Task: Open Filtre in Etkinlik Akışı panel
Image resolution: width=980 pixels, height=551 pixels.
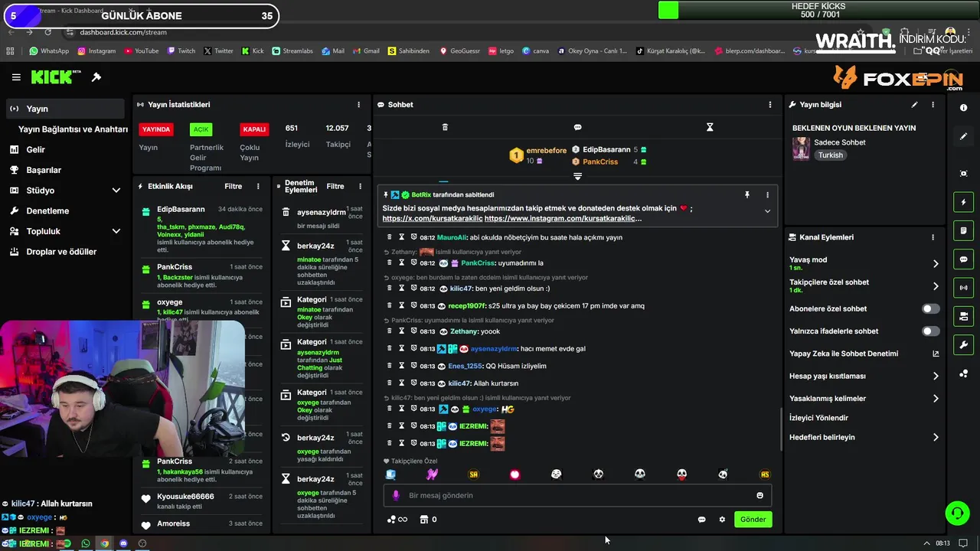Action: coord(233,186)
